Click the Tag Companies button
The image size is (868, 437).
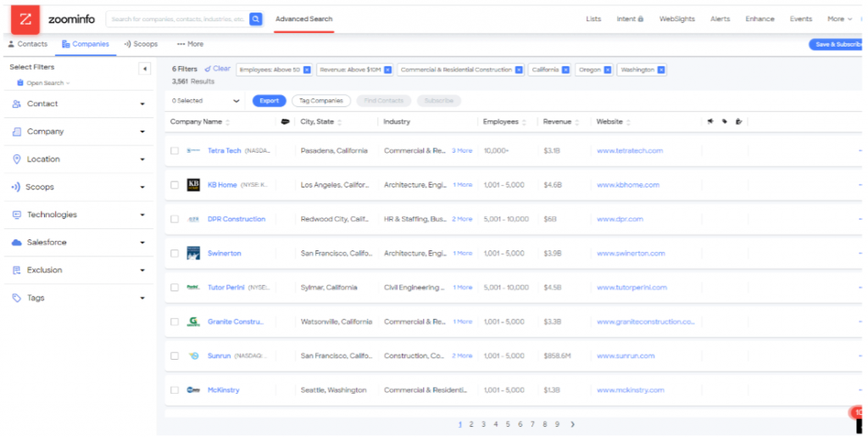point(321,101)
